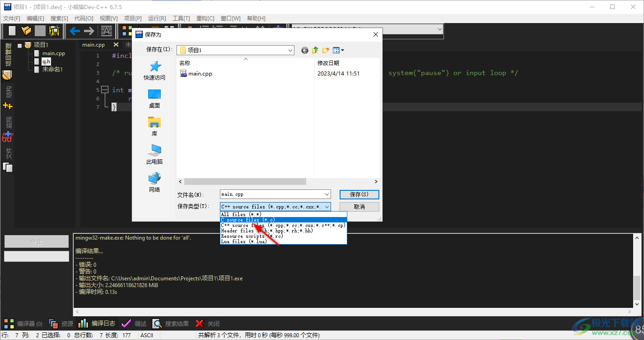Collapse the 项目1 project tree node

tap(20, 45)
